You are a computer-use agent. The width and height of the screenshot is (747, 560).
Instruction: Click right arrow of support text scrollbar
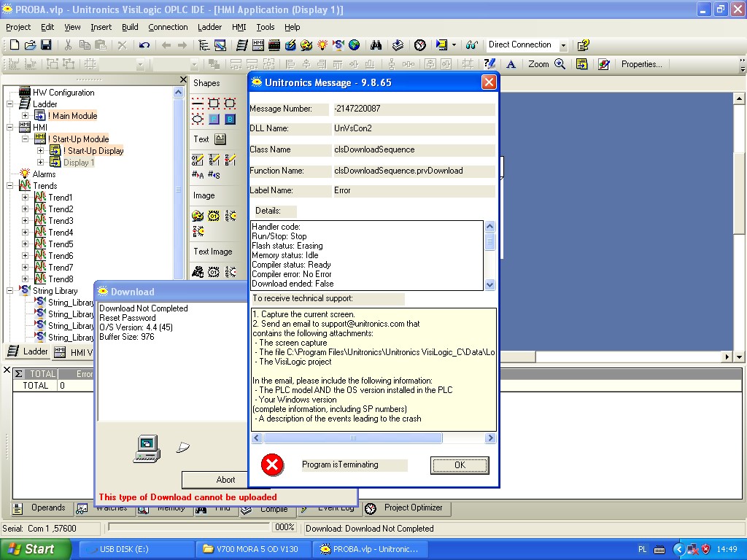(x=490, y=438)
